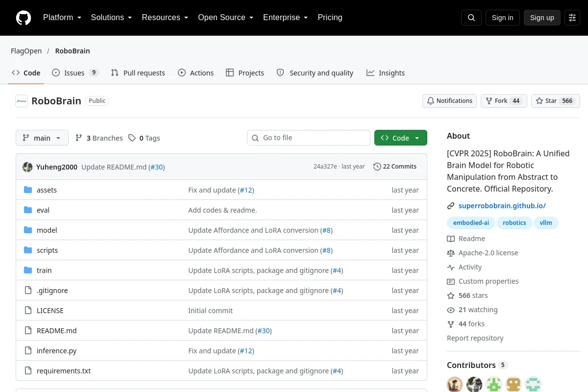588x392 pixels.
Task: Select the robotics topic tag
Action: point(514,223)
